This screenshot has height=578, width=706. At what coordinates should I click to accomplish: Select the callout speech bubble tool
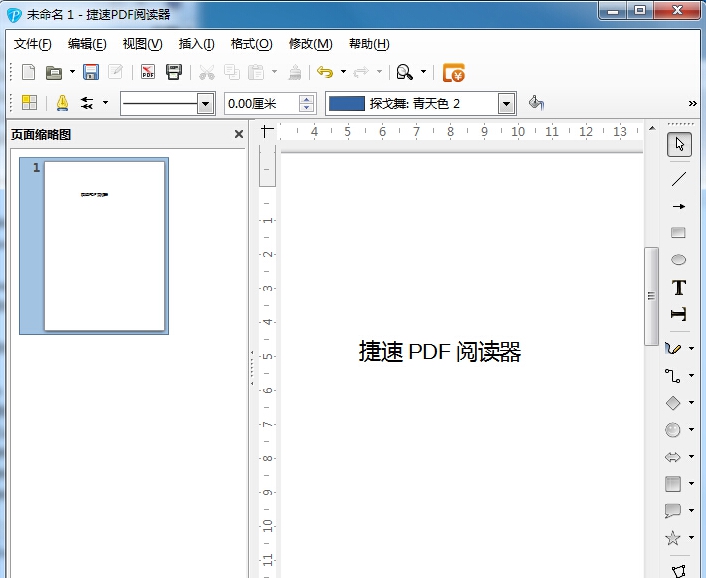point(673,510)
